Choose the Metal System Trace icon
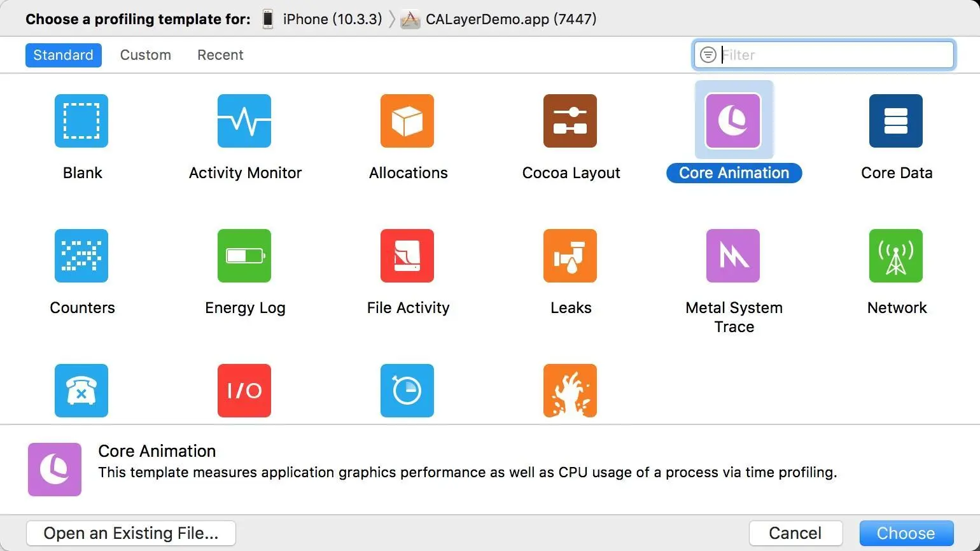 [x=733, y=256]
